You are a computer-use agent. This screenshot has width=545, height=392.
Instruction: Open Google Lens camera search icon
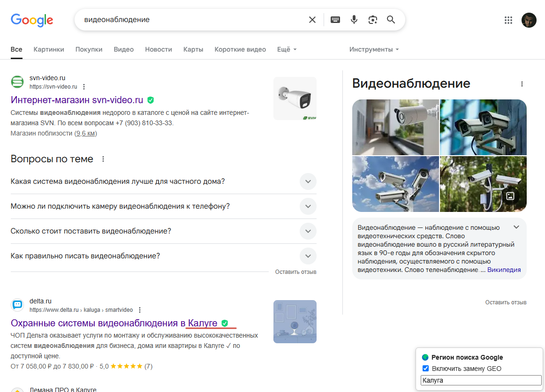click(x=372, y=20)
